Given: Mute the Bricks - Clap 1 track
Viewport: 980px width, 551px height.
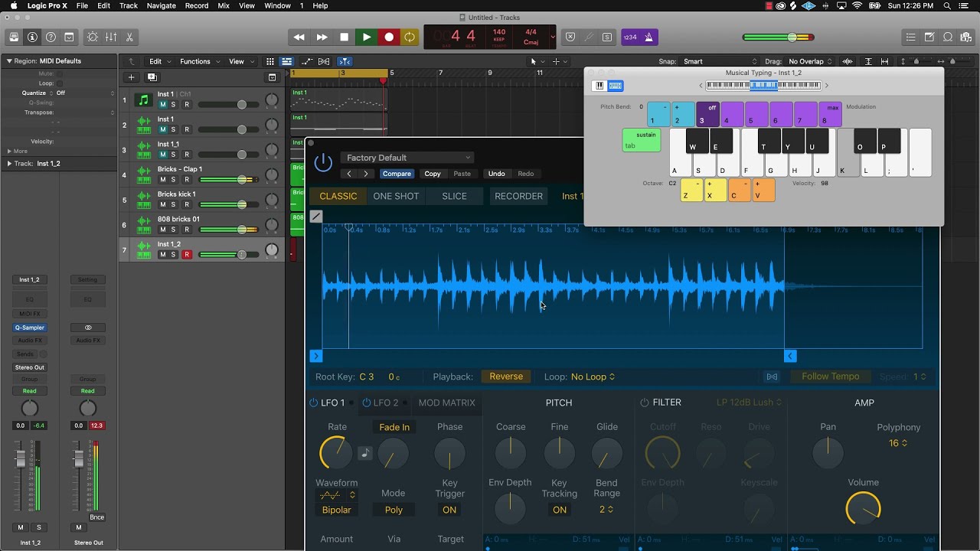Looking at the screenshot, I should pyautogui.click(x=162, y=180).
